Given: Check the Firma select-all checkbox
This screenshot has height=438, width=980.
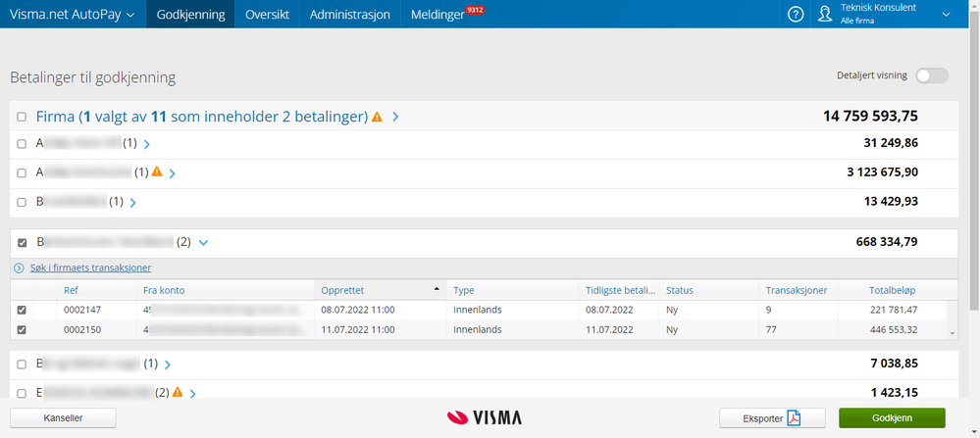Looking at the screenshot, I should point(22,117).
